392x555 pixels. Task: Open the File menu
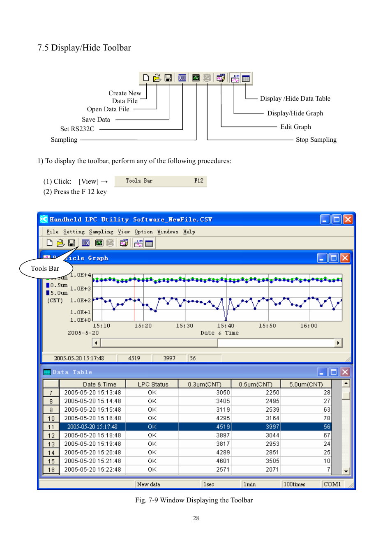[53, 232]
